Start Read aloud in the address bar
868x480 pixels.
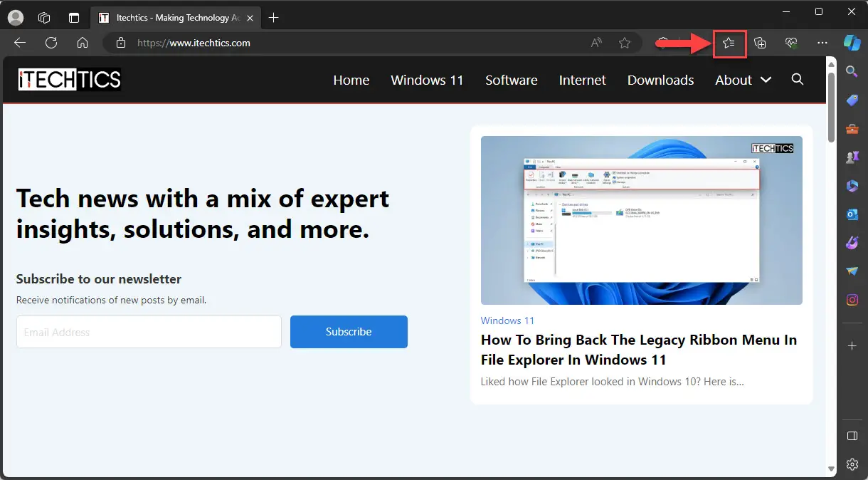click(x=596, y=43)
